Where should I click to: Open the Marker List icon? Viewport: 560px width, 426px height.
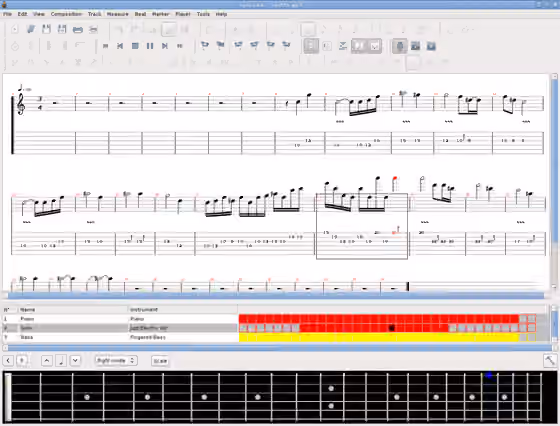[x=220, y=45]
